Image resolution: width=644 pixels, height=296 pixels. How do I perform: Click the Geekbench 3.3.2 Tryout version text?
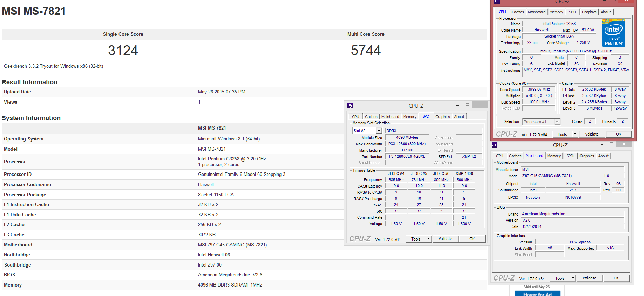(54, 66)
